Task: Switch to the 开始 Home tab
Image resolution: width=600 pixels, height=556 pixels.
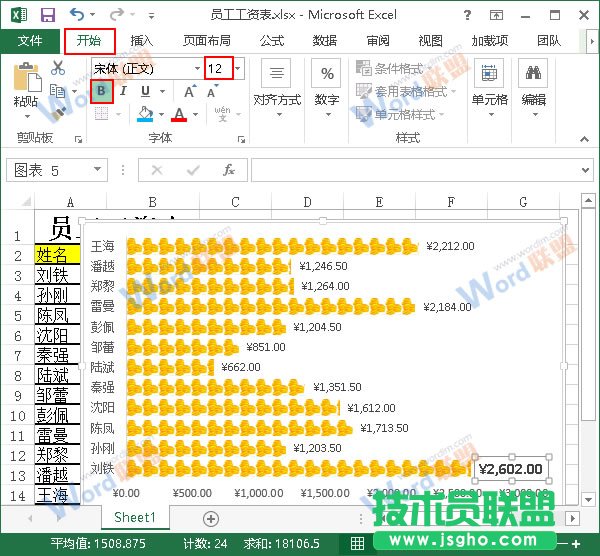Action: [90, 41]
